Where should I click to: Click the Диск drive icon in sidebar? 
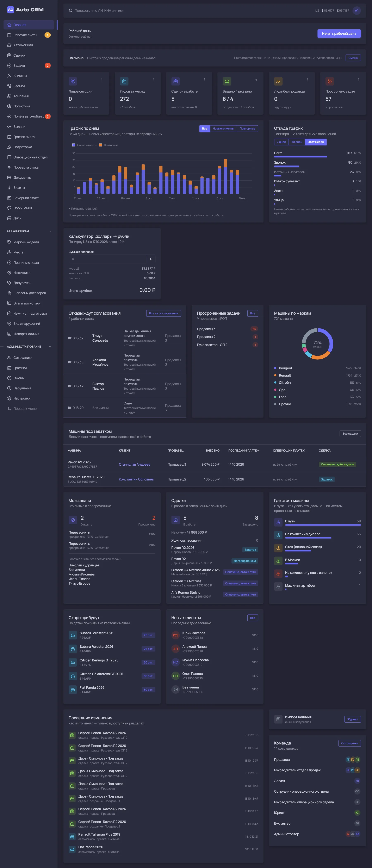10,218
